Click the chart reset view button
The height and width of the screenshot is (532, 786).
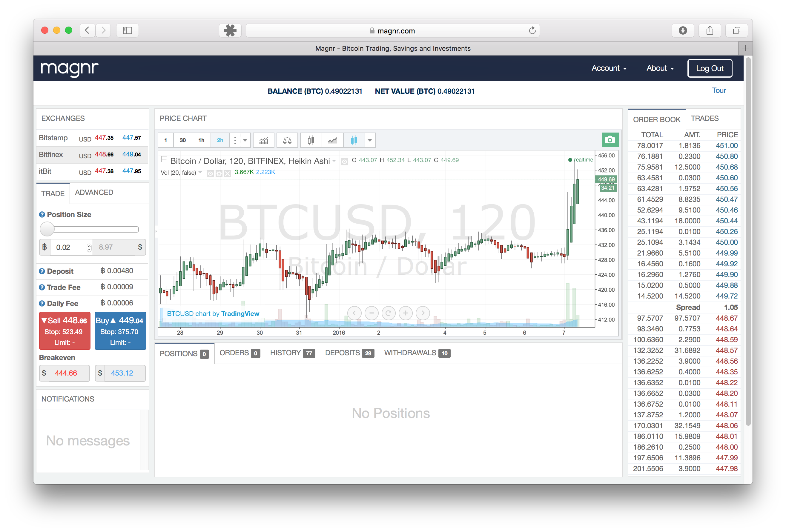(x=388, y=313)
